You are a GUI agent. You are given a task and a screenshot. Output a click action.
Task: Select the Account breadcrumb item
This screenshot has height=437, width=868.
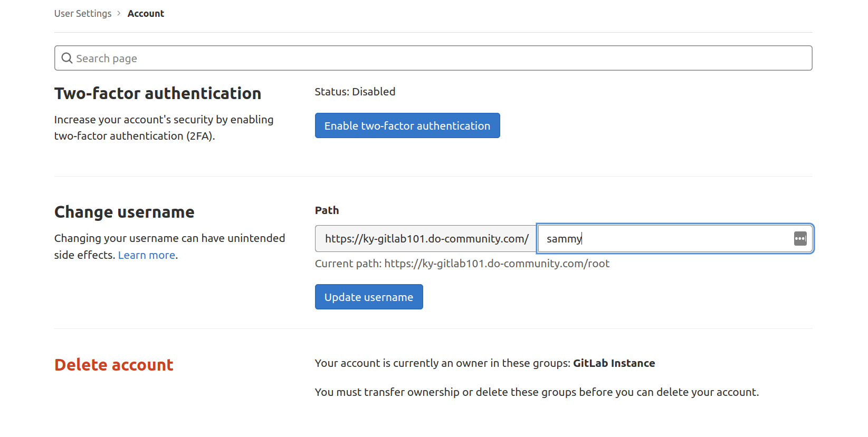[x=146, y=13]
